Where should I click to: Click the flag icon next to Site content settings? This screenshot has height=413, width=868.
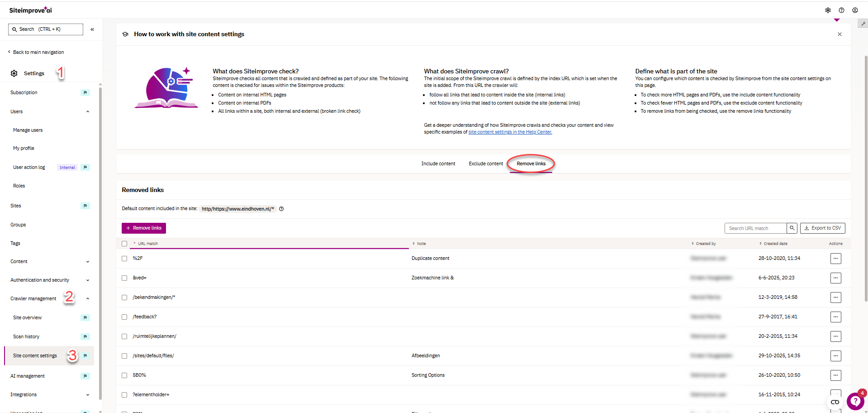85,356
